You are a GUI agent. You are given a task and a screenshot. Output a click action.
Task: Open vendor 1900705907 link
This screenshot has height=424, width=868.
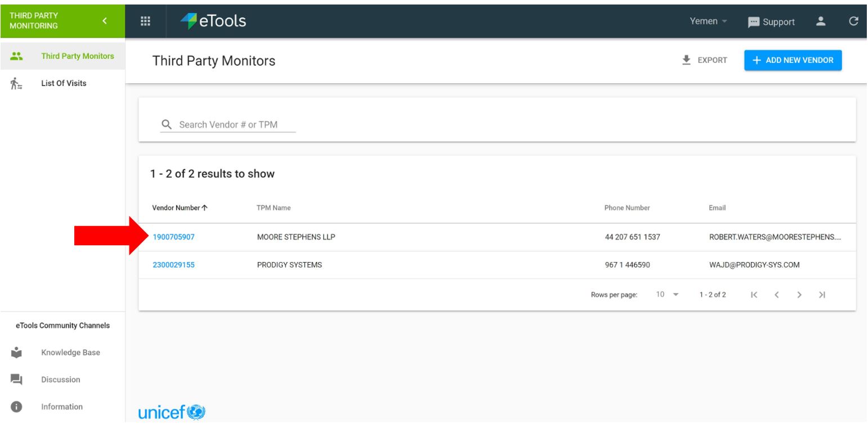pyautogui.click(x=174, y=237)
